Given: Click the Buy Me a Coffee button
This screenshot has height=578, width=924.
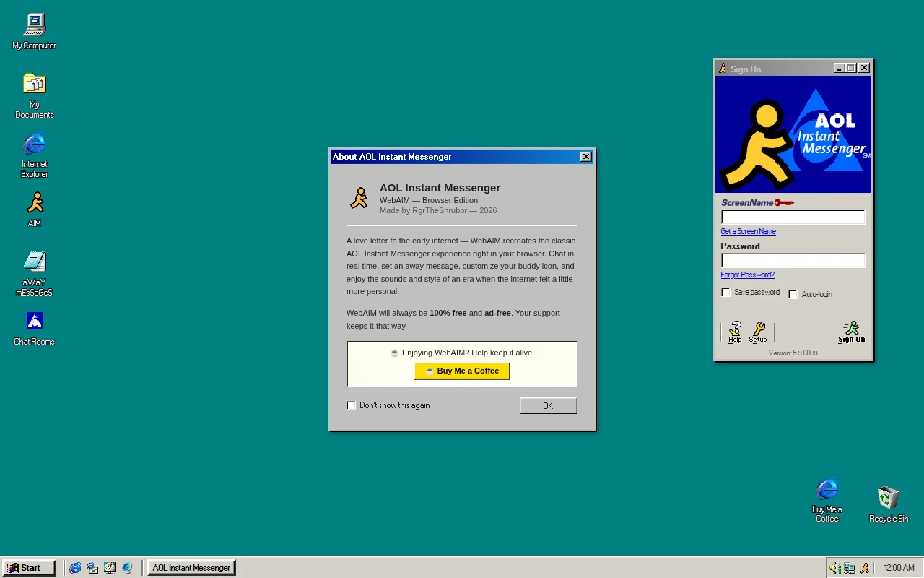Looking at the screenshot, I should point(462,371).
